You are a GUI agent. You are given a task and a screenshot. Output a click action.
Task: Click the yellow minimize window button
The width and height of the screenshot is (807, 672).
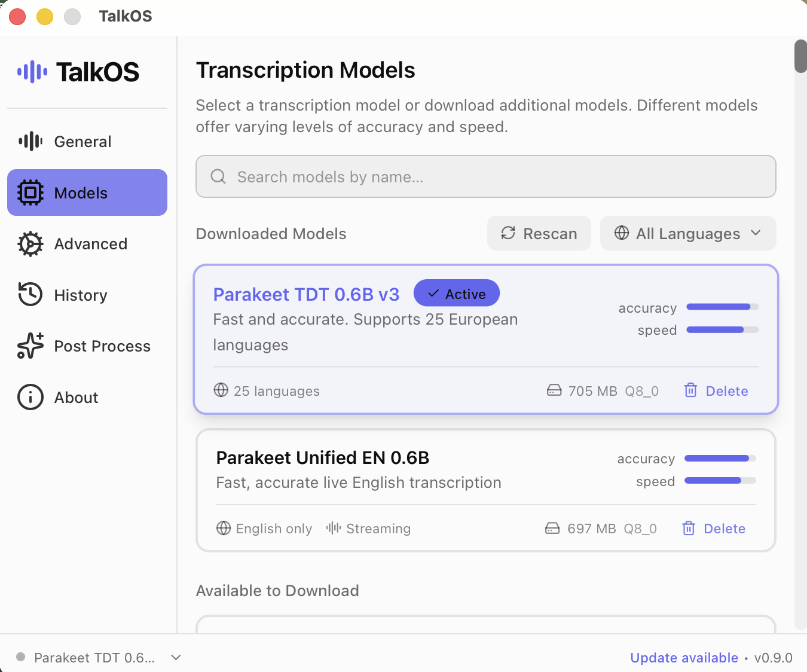click(x=45, y=16)
